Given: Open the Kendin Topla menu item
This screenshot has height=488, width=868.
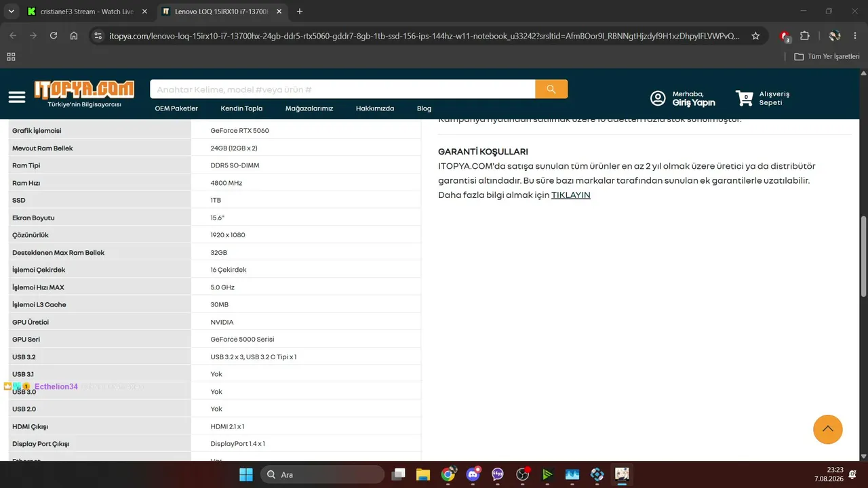Looking at the screenshot, I should pyautogui.click(x=241, y=108).
